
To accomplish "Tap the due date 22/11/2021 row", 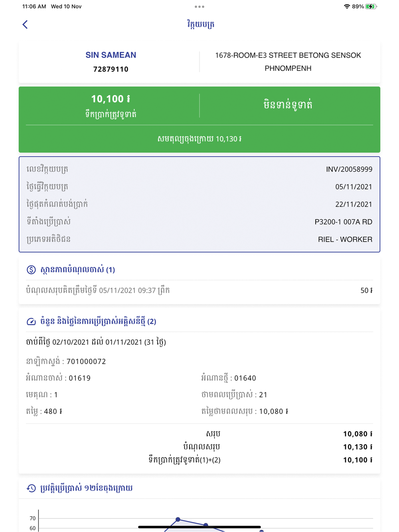I will (x=199, y=204).
